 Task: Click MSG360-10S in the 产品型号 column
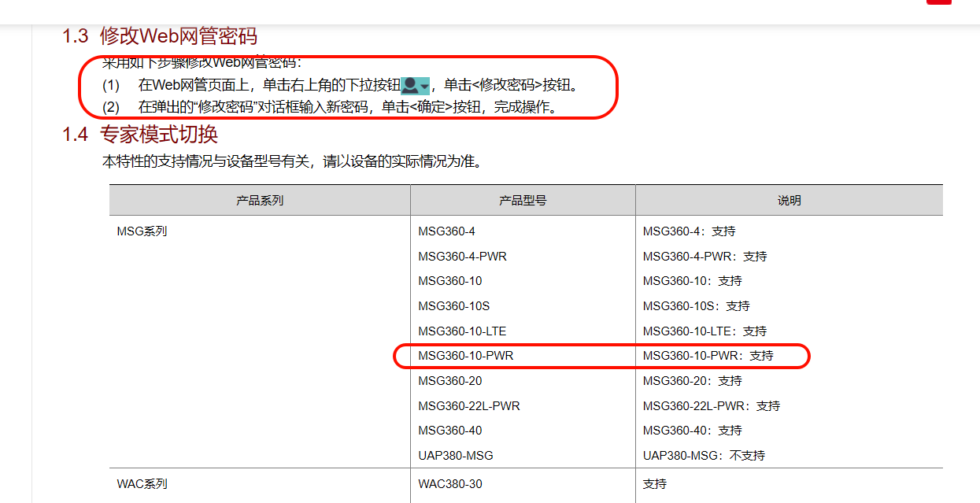tap(454, 306)
